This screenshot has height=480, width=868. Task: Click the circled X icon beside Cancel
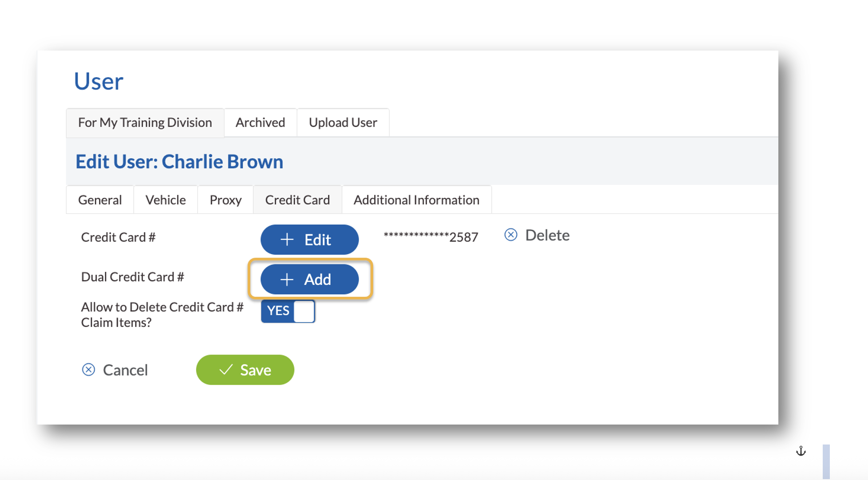coord(89,370)
